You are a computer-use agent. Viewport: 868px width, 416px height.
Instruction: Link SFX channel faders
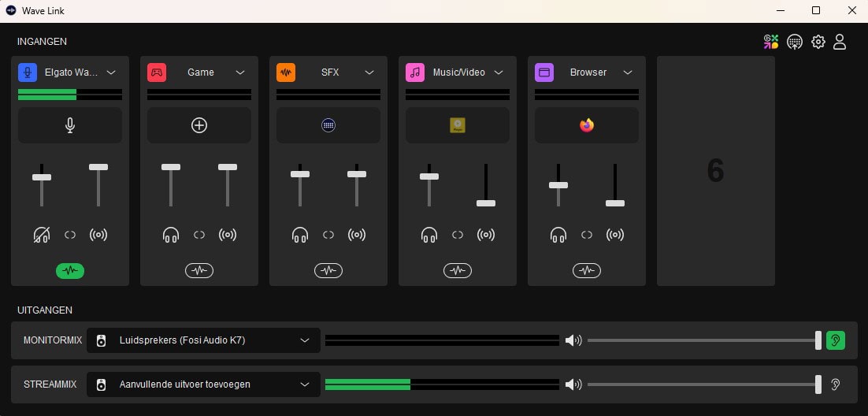point(328,235)
